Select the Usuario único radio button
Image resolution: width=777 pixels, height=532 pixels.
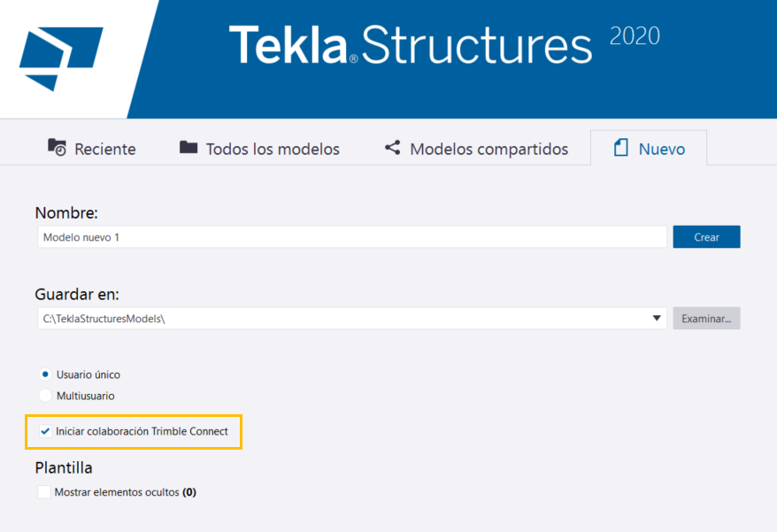click(x=45, y=374)
